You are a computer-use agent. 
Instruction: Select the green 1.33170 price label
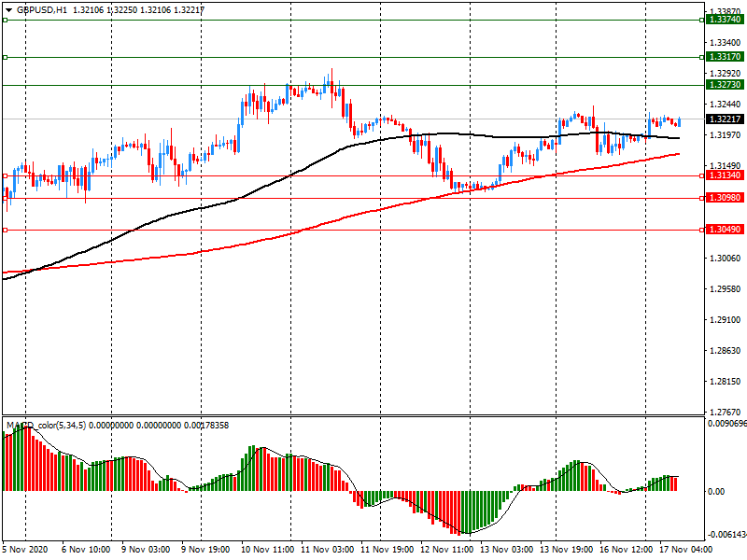[x=724, y=57]
